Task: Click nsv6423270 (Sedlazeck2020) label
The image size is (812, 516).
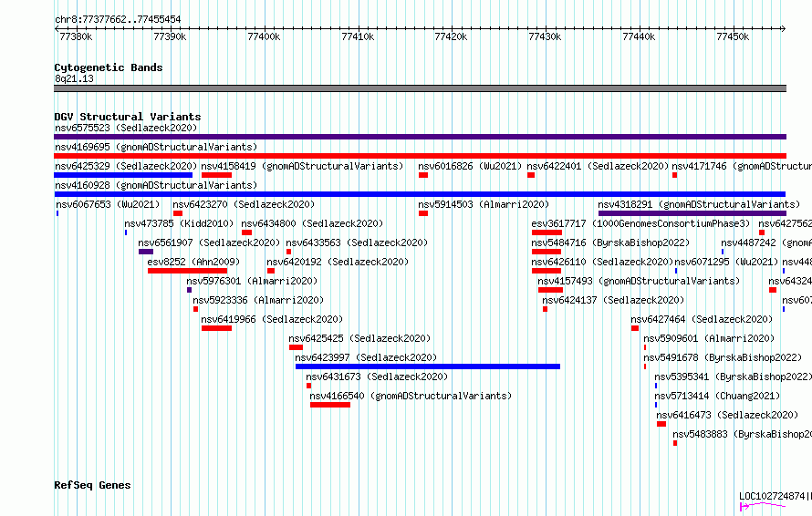Action: coord(244,204)
